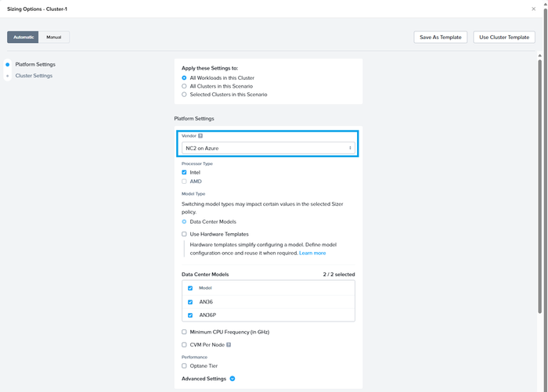
Task: Click the 'Data Center Models' table heading
Action: [x=205, y=275]
